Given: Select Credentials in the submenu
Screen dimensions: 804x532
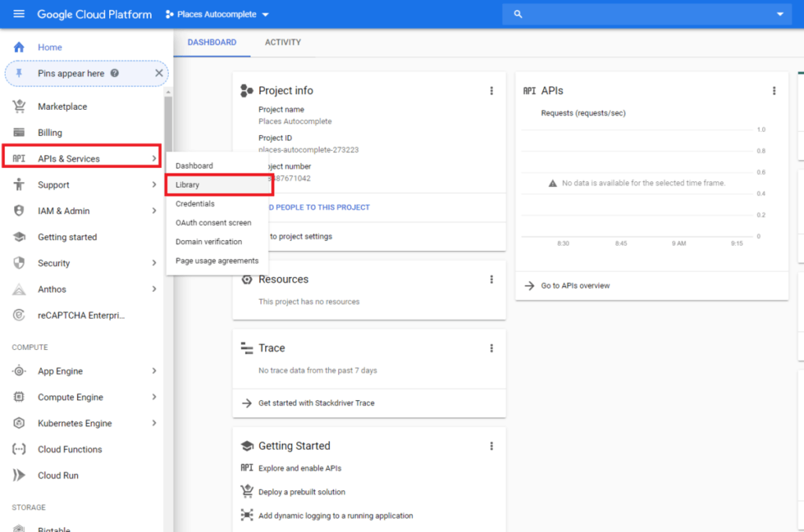Looking at the screenshot, I should pos(195,204).
